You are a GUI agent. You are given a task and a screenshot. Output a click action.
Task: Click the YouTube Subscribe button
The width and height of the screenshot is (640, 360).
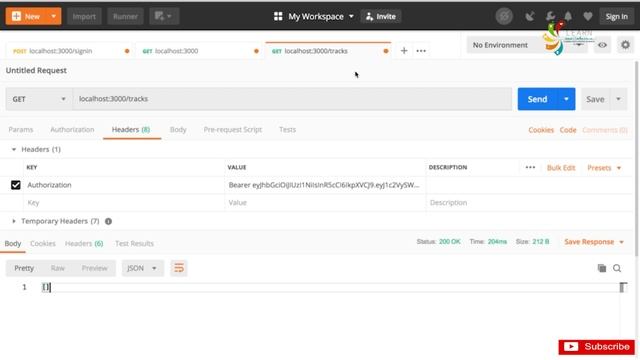[x=596, y=347]
